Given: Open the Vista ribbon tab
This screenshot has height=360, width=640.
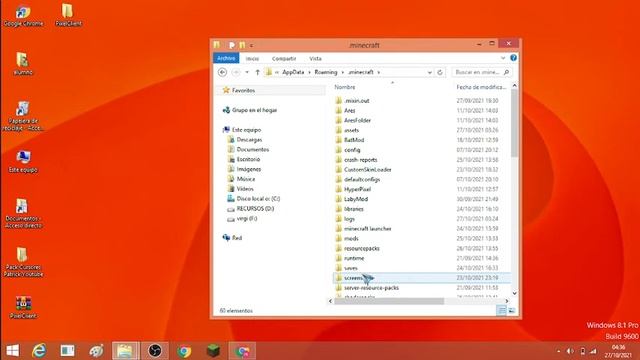Looking at the screenshot, I should point(315,58).
